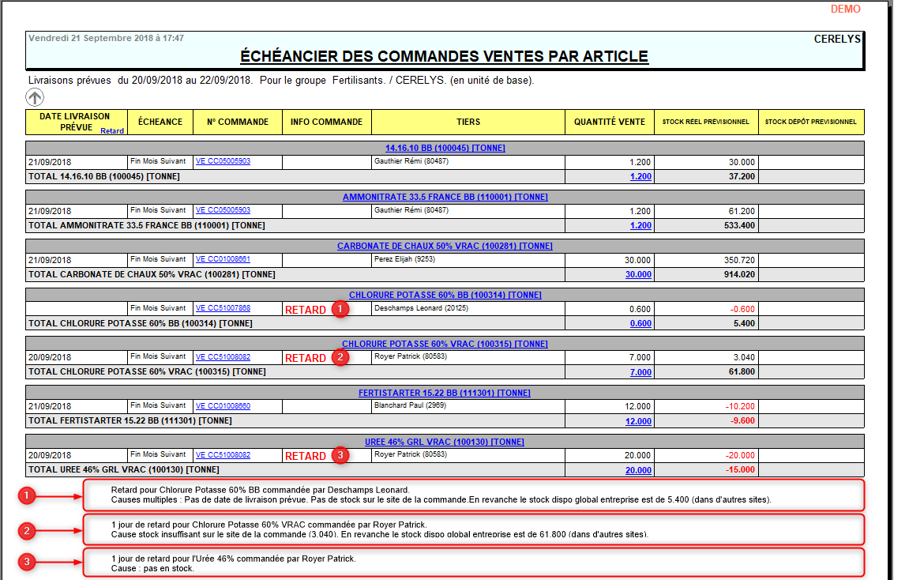
Task: Click the total quantity 20.000 for UREE
Action: 640,469
